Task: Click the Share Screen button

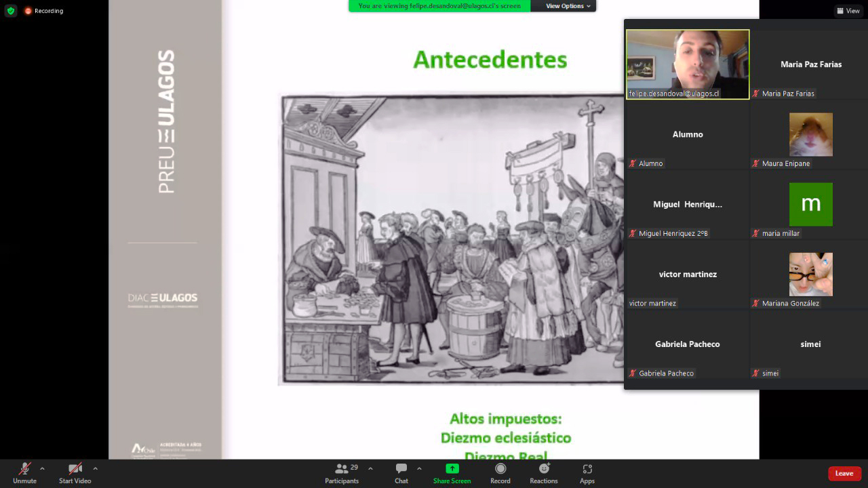Action: pyautogui.click(x=452, y=473)
